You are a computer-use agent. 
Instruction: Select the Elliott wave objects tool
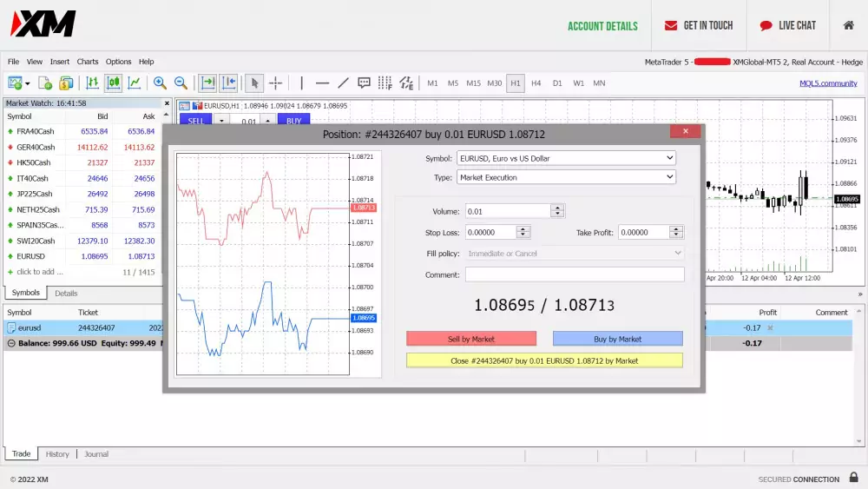(406, 83)
